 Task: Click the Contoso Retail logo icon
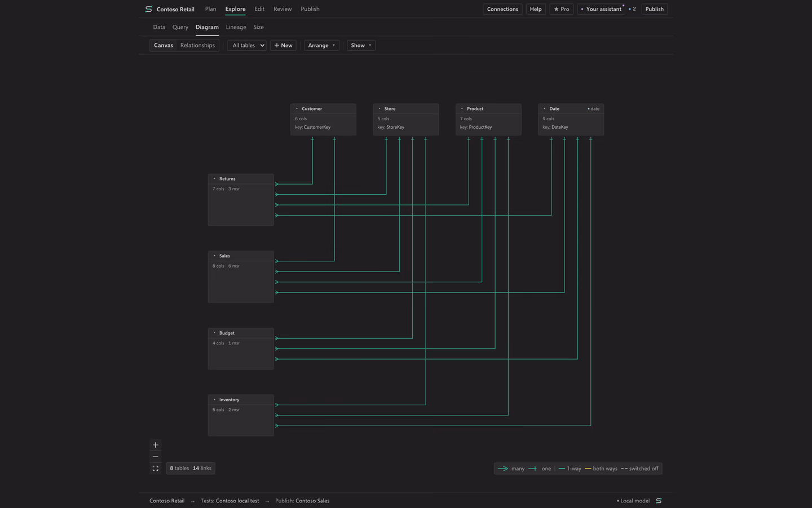(148, 9)
